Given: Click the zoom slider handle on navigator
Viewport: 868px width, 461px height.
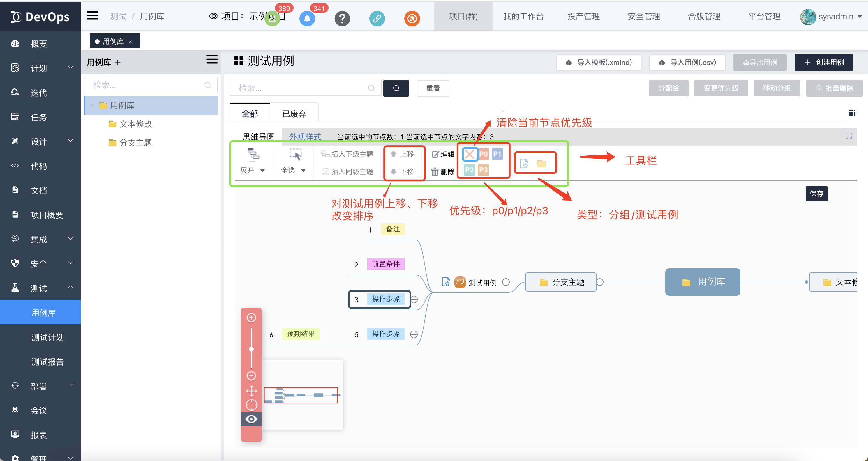Looking at the screenshot, I should click(x=251, y=349).
